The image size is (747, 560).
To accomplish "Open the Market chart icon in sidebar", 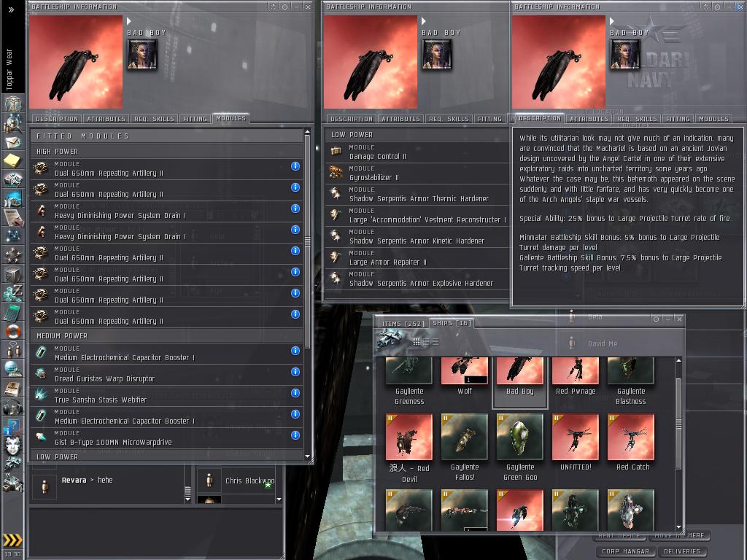I will (13, 198).
